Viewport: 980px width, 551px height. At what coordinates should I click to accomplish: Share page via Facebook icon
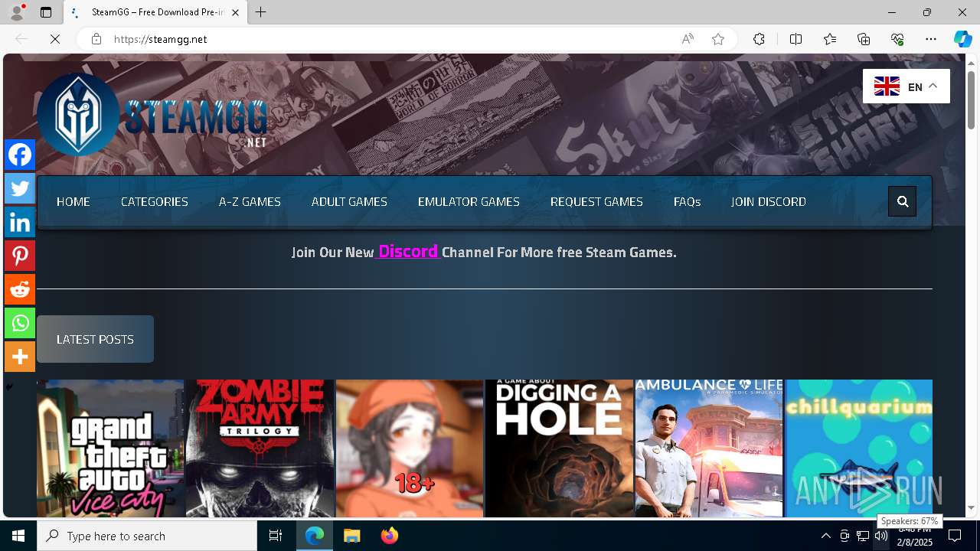pyautogui.click(x=20, y=155)
